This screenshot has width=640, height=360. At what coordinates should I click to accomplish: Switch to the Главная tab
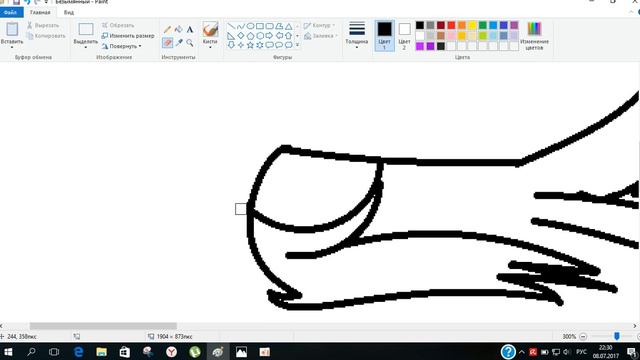tap(40, 13)
